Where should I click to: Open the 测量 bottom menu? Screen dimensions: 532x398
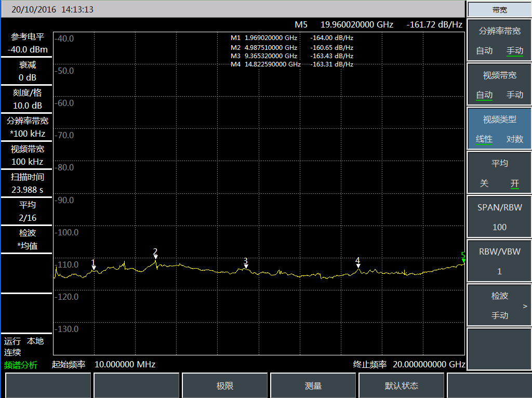[313, 386]
